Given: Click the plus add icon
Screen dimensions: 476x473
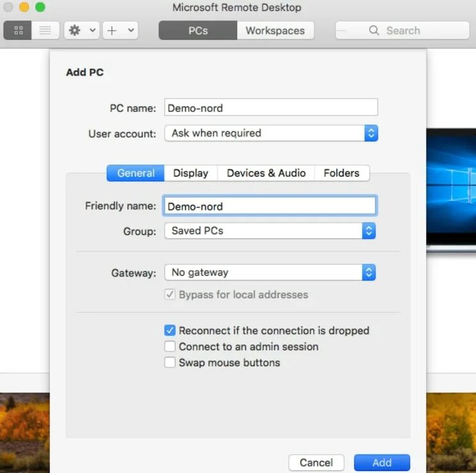Looking at the screenshot, I should (x=112, y=30).
